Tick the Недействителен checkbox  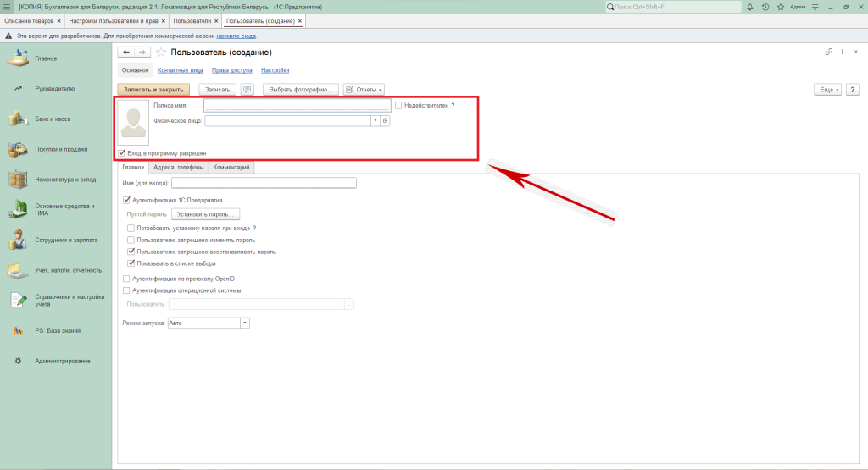point(398,105)
